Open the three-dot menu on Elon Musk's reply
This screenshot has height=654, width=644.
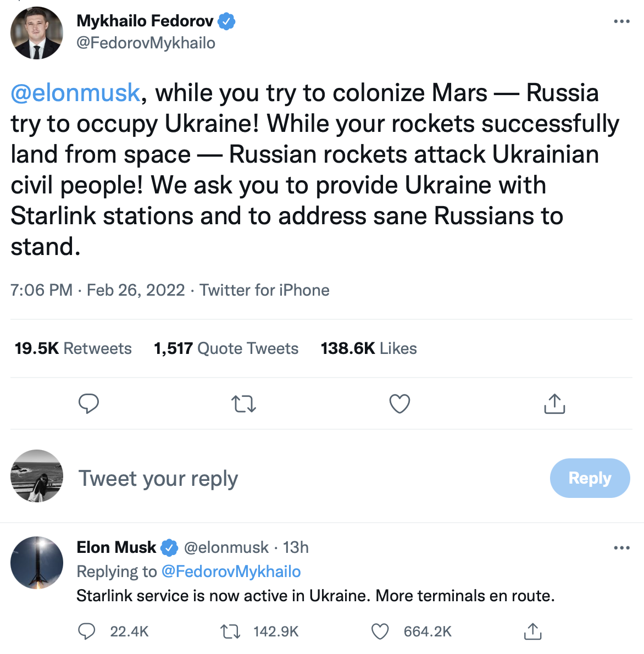621,547
